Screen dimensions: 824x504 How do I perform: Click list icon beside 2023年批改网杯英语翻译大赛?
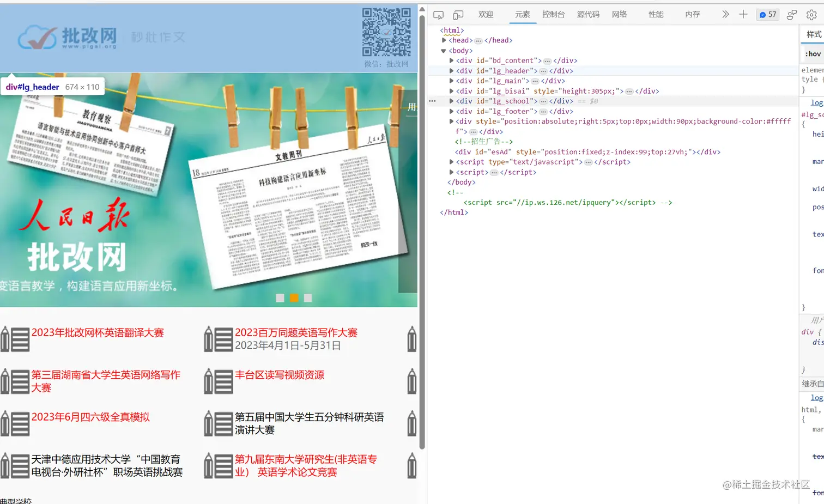click(x=15, y=339)
